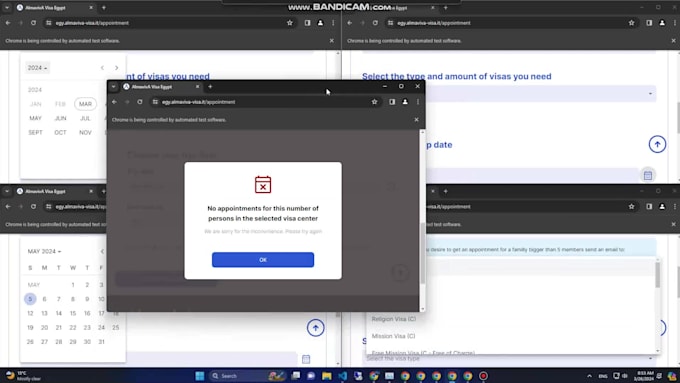
Task: Select day 22 in May 2024 calendar
Action: [x=73, y=327]
